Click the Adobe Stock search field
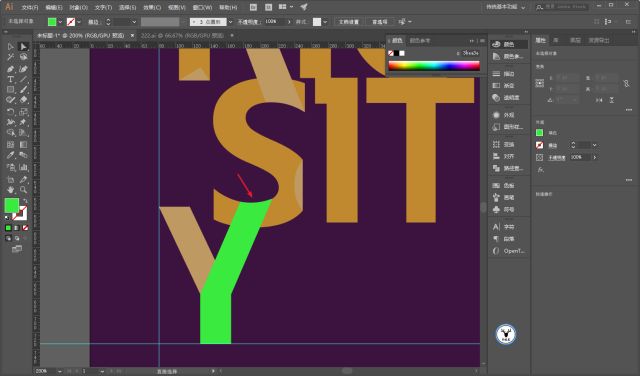640x376 pixels. pos(562,7)
